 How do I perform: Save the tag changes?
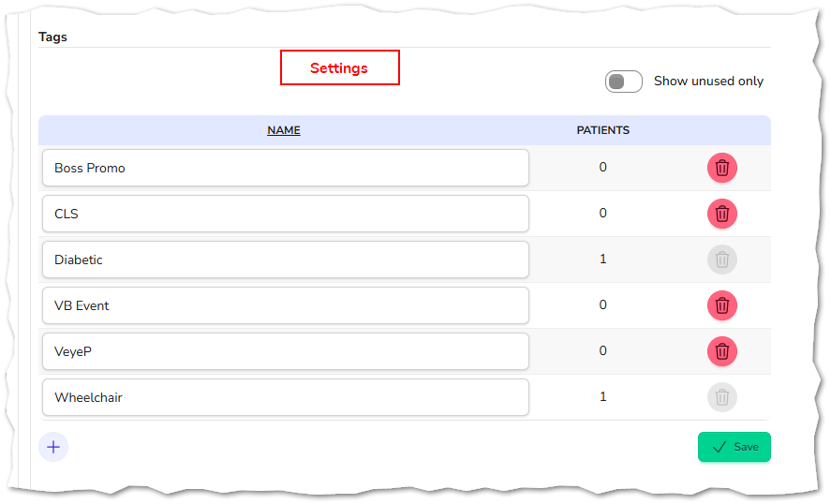tap(734, 447)
